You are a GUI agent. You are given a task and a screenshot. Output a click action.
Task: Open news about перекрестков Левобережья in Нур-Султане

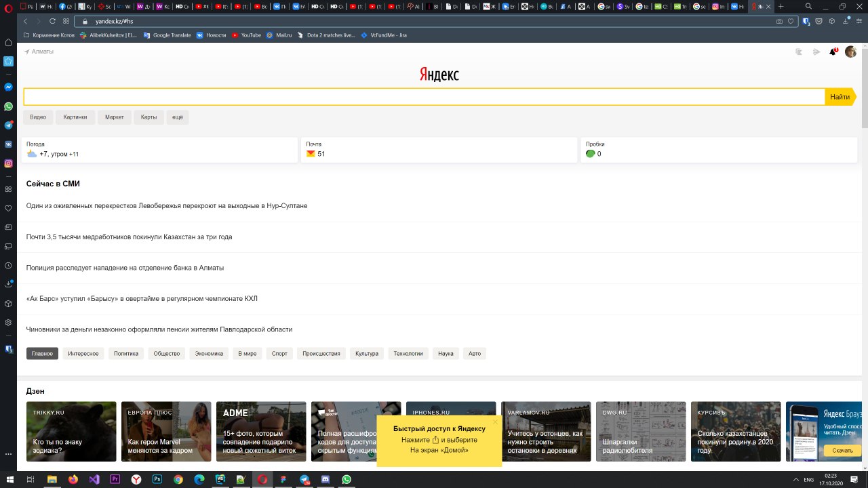(167, 205)
